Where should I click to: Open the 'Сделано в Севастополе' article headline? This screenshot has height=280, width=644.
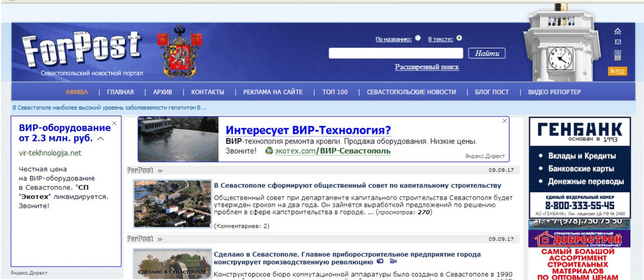[x=347, y=258]
